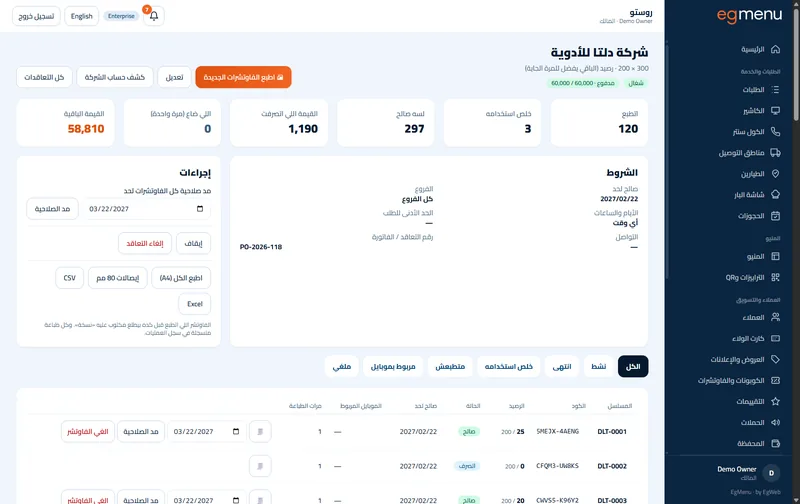Click the إيصالات 80 مم button

click(118, 278)
